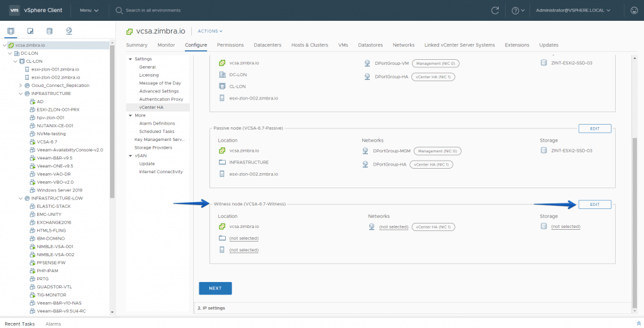Viewport: 644px width, 328px height.
Task: Open the Hosts and Clusters inventory view
Action: [11, 31]
